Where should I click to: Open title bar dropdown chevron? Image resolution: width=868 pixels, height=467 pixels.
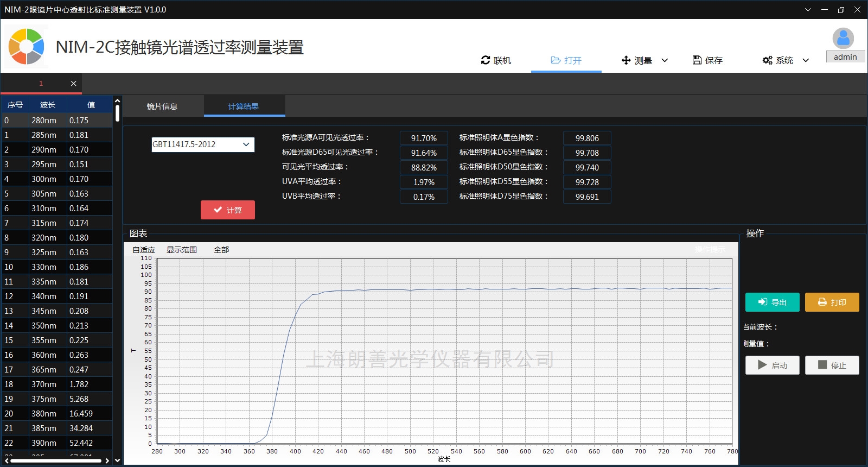click(x=808, y=10)
